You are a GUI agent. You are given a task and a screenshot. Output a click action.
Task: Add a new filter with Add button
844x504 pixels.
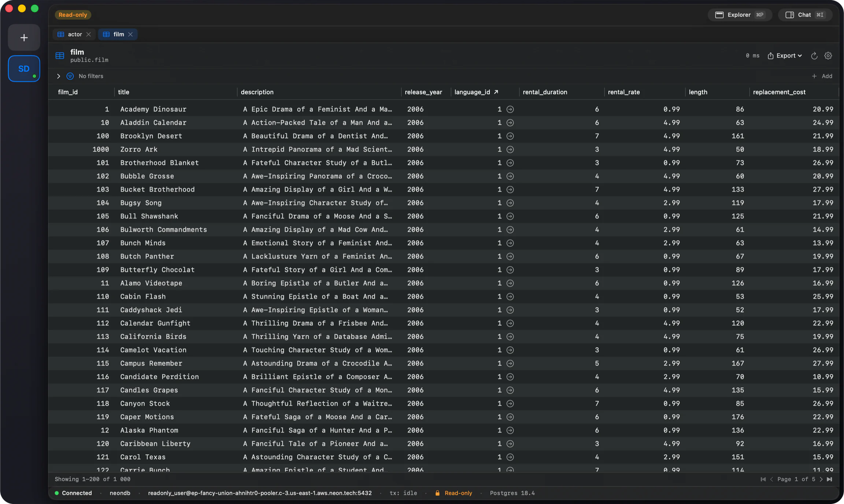click(x=822, y=76)
